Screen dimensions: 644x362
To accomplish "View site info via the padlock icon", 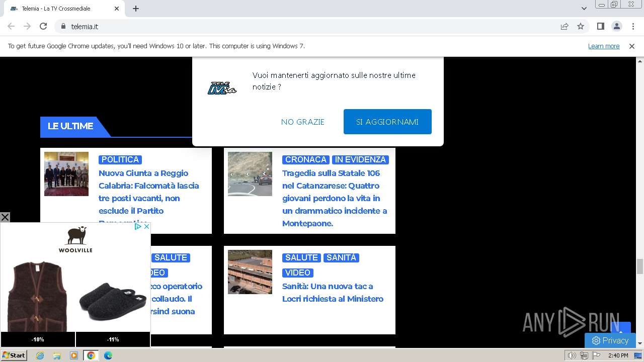I will [x=63, y=26].
